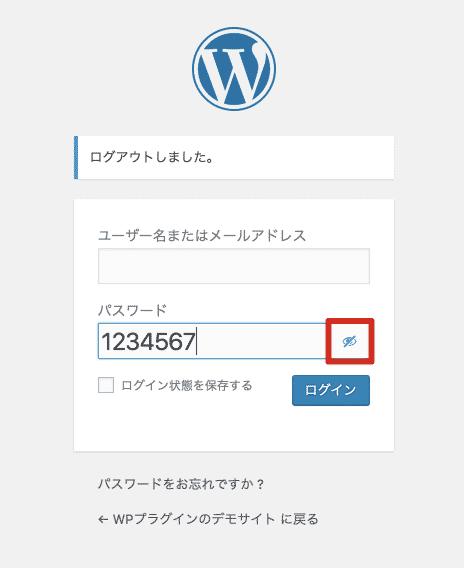
Task: Enable the ログイン状態を保存する checkbox
Action: pos(106,385)
